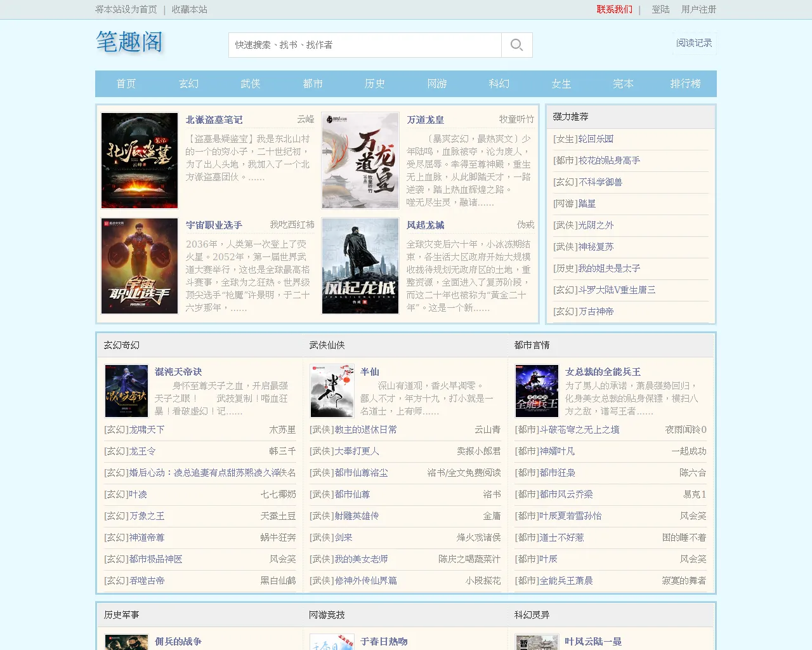This screenshot has width=812, height=650.
Task: Open recommended 斗罗大陆V重生唐三
Action: 617,290
